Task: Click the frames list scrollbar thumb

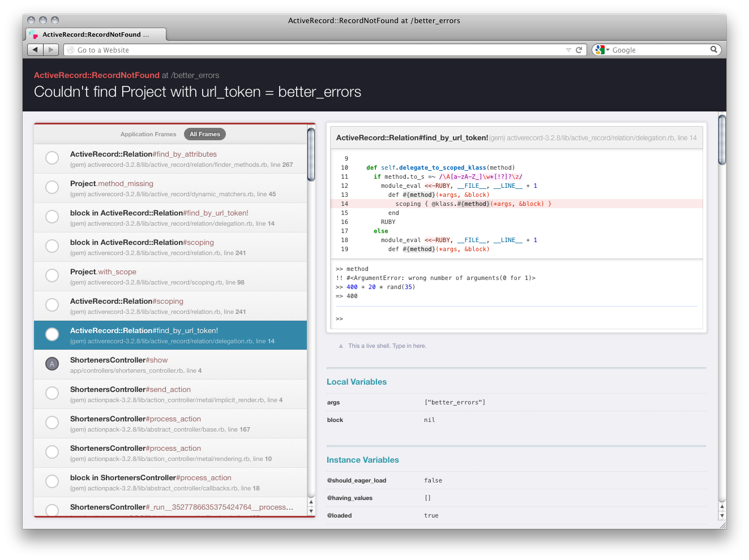Action: tap(311, 154)
